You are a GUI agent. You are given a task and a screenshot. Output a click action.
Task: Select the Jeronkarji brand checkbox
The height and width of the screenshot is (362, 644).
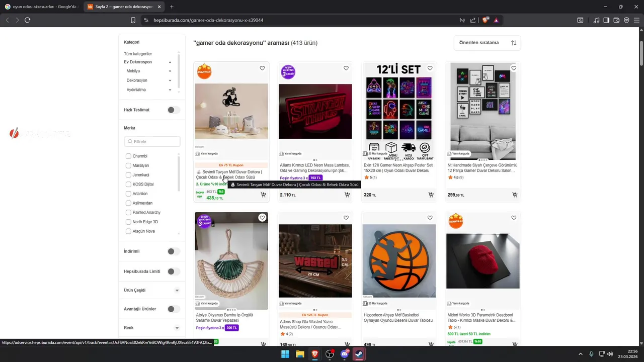click(x=128, y=175)
